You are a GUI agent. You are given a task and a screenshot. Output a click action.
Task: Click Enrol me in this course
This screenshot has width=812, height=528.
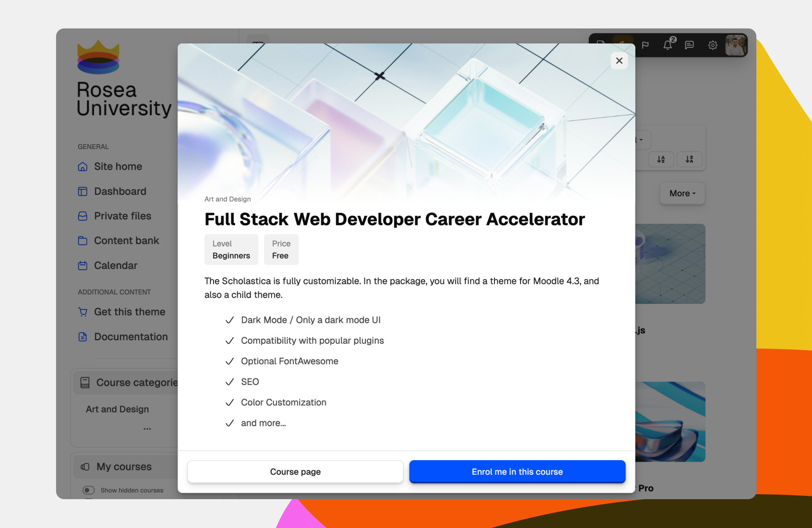(517, 472)
